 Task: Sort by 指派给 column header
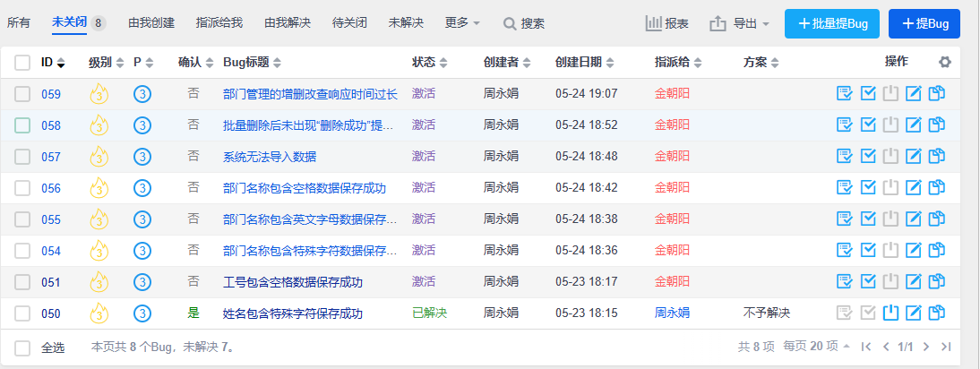click(678, 63)
